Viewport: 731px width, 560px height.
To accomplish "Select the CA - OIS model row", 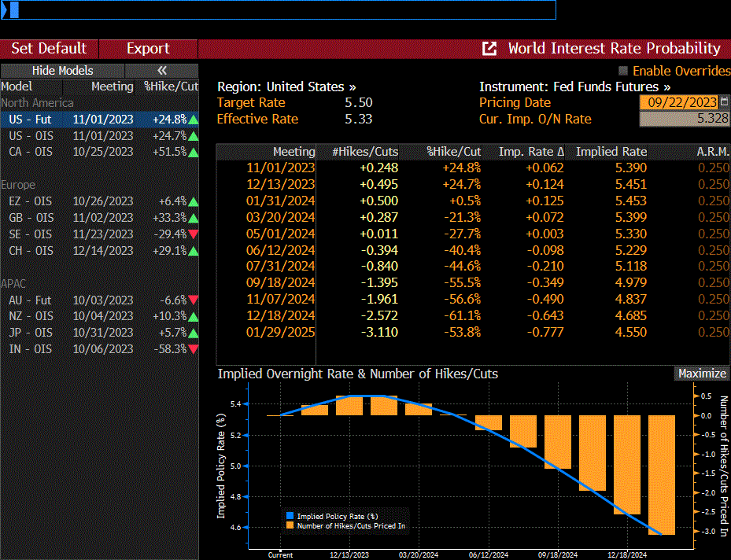I will (99, 152).
